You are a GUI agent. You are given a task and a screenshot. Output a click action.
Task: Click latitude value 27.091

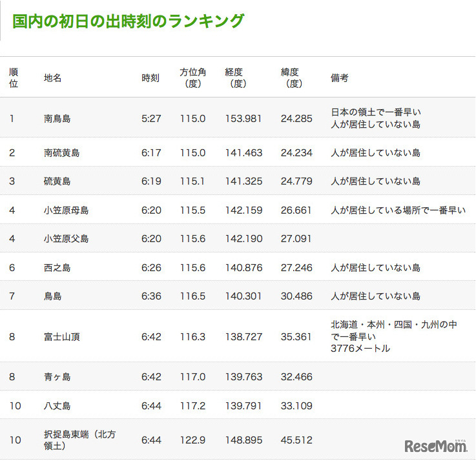pos(296,238)
